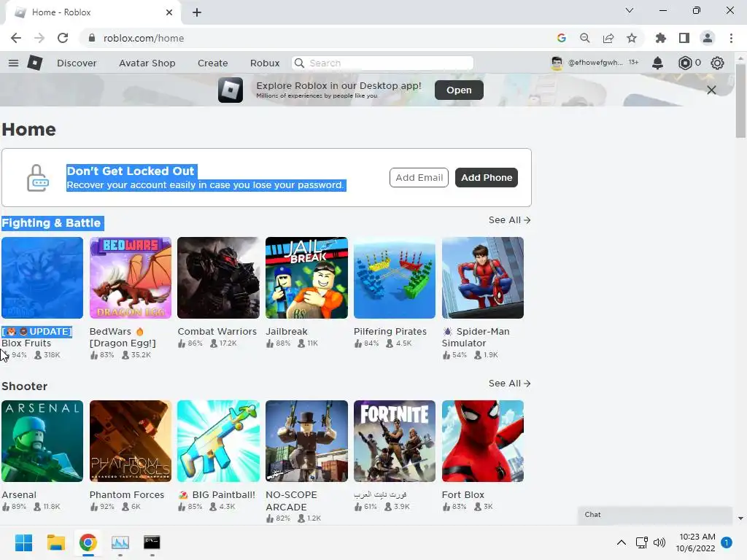Viewport: 747px width, 560px height.
Task: Open the BedWars game thumbnail
Action: click(131, 278)
